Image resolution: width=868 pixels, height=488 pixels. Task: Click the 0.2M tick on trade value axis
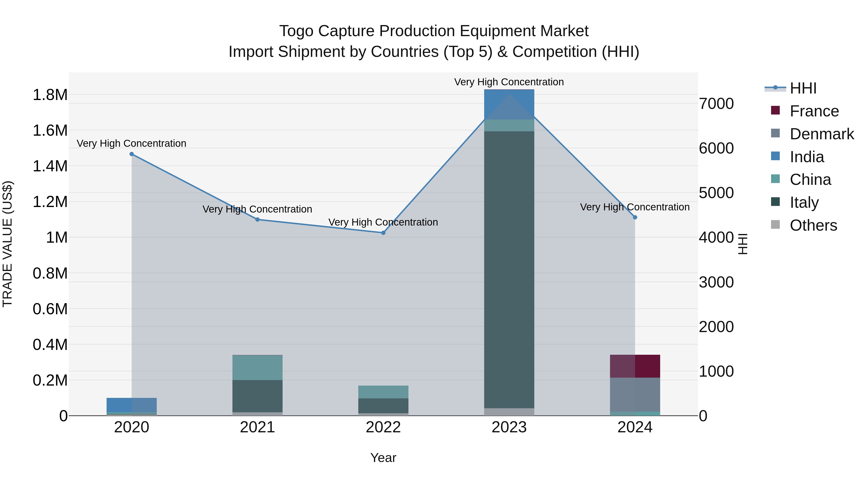(50, 381)
